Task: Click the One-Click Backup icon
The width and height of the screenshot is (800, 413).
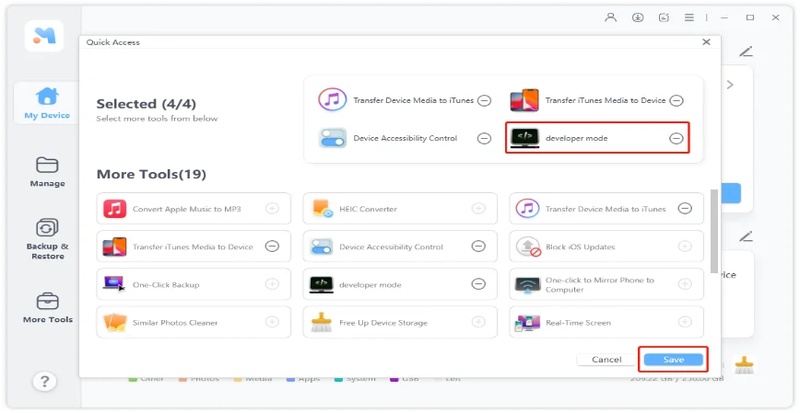Action: (114, 284)
